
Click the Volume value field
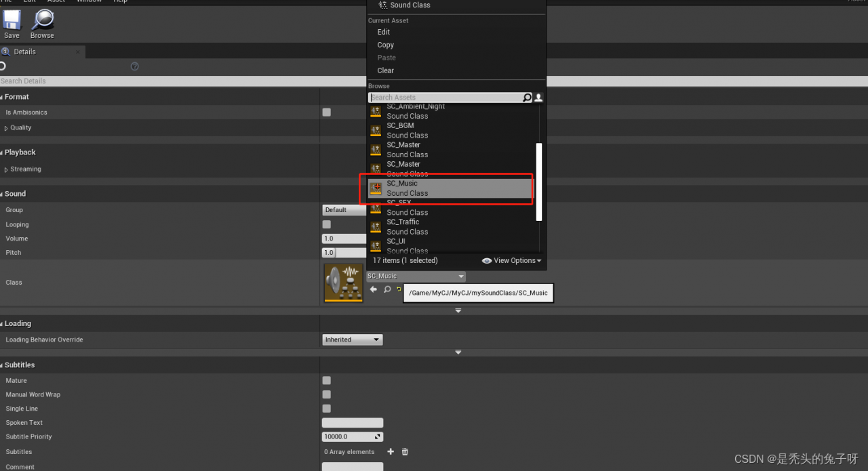coord(344,239)
